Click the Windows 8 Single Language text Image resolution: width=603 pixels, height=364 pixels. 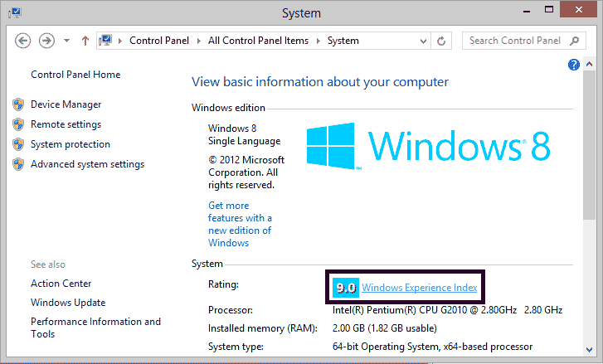pyautogui.click(x=244, y=134)
